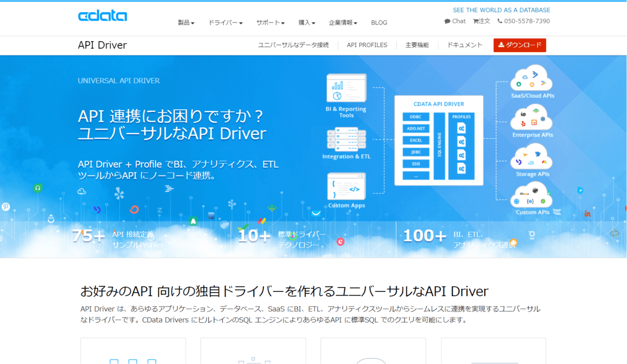Click the green headphones icon in the banner
The width and height of the screenshot is (627, 364).
tap(38, 188)
